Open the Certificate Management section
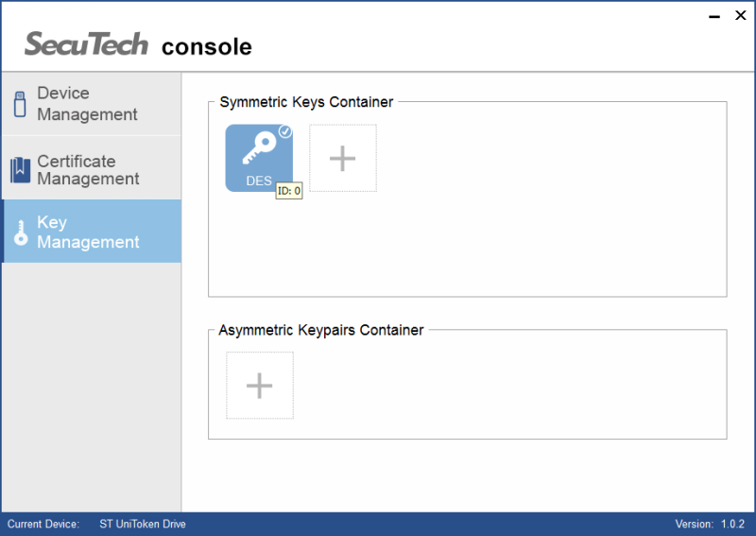This screenshot has width=756, height=536. point(91,168)
